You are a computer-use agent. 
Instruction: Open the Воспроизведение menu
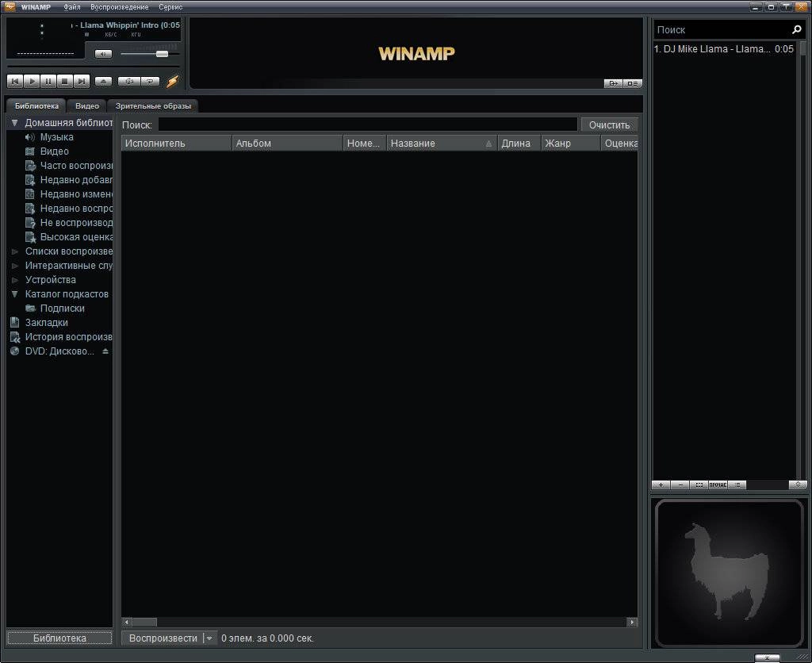[119, 7]
